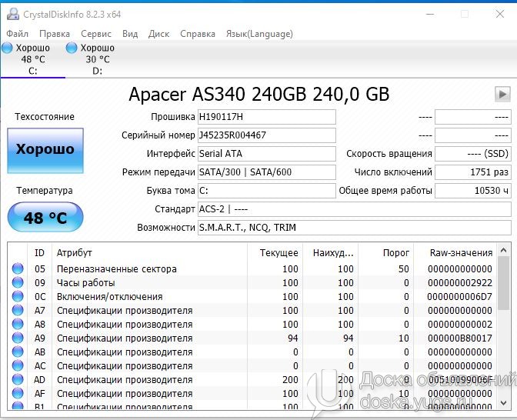The image size is (517, 420).
Task: Click the blue status icon for disk C:
Action: click(7, 48)
